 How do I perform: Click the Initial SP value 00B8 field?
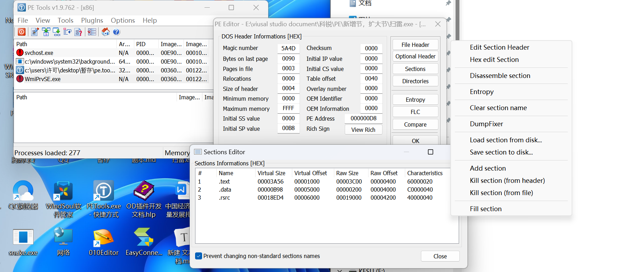(x=288, y=128)
